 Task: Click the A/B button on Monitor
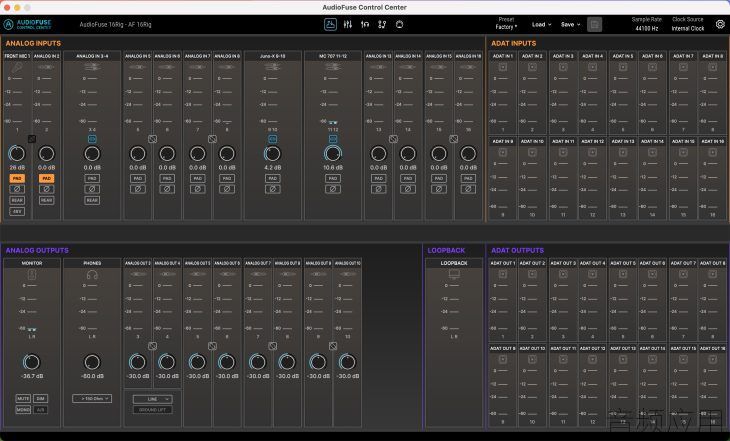point(41,410)
